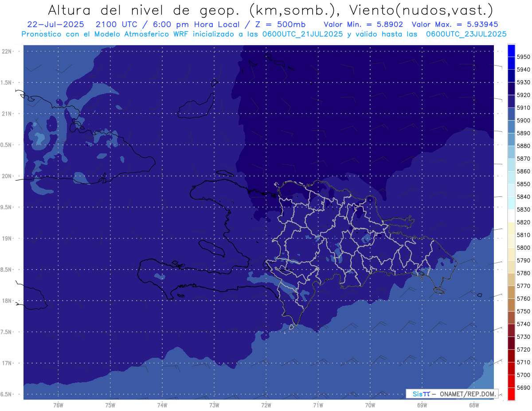Viewport: 532px width, 411px height.
Task: Click the colorbar swatch between 5930 and 5940
Action: tap(511, 76)
